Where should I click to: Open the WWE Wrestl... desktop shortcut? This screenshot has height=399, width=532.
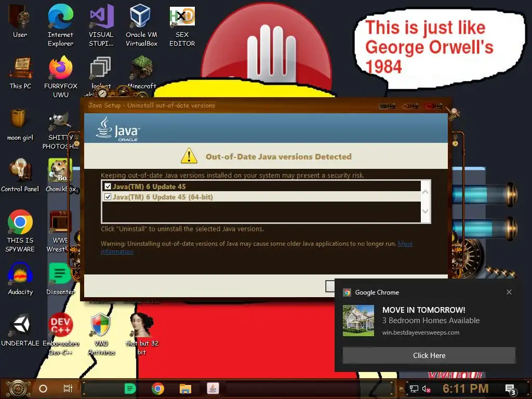pyautogui.click(x=60, y=231)
